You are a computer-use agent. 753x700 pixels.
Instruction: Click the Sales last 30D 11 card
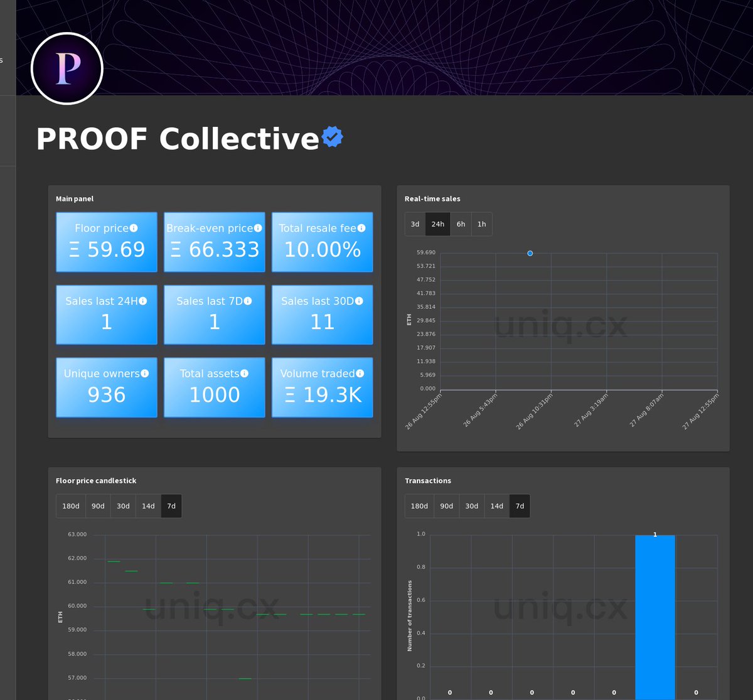pos(323,315)
